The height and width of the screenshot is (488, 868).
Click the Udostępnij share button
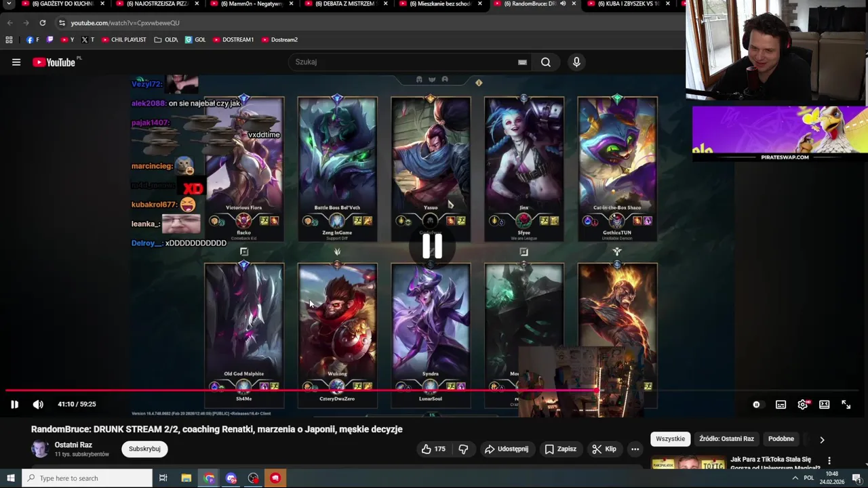coord(507,449)
